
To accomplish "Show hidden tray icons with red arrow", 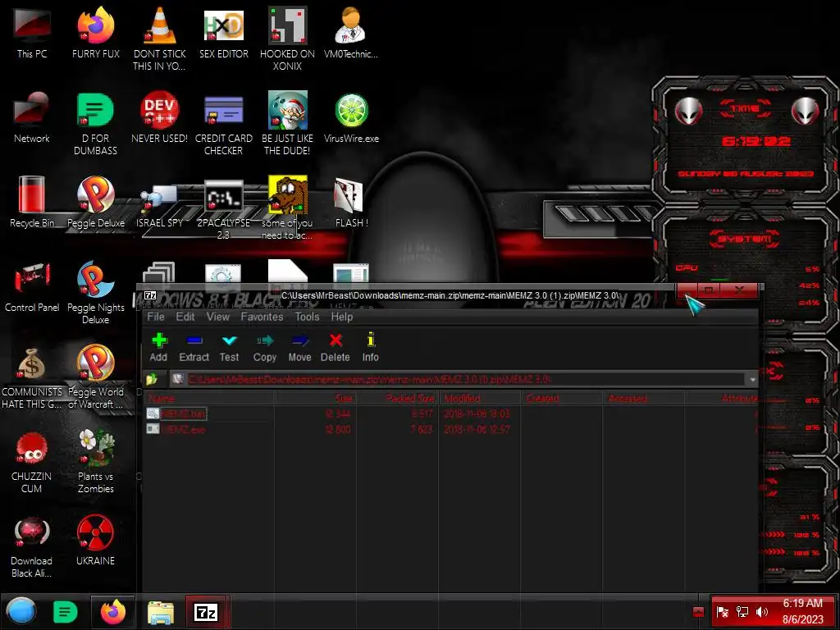I will [698, 612].
